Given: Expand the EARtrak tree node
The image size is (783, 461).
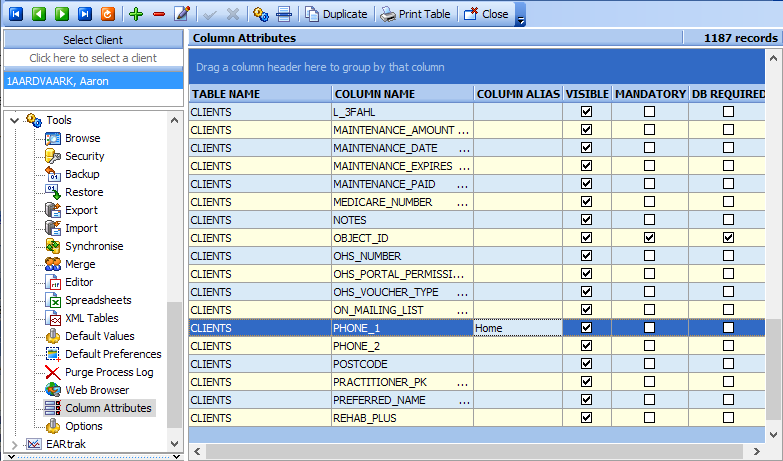Looking at the screenshot, I should 14,444.
